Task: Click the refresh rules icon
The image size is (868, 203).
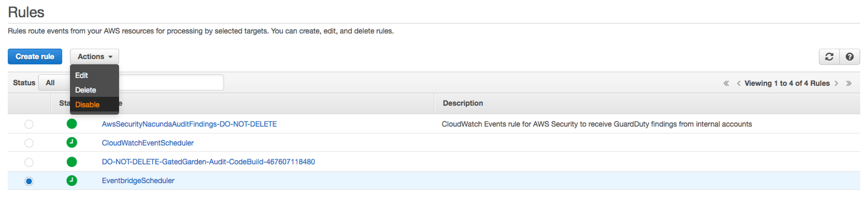Action: coord(829,57)
